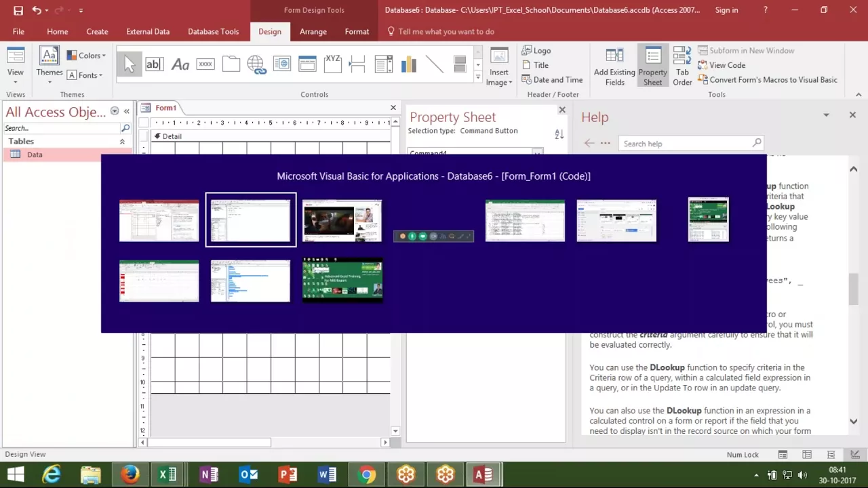
Task: Go back in the Help pane
Action: [x=589, y=143]
